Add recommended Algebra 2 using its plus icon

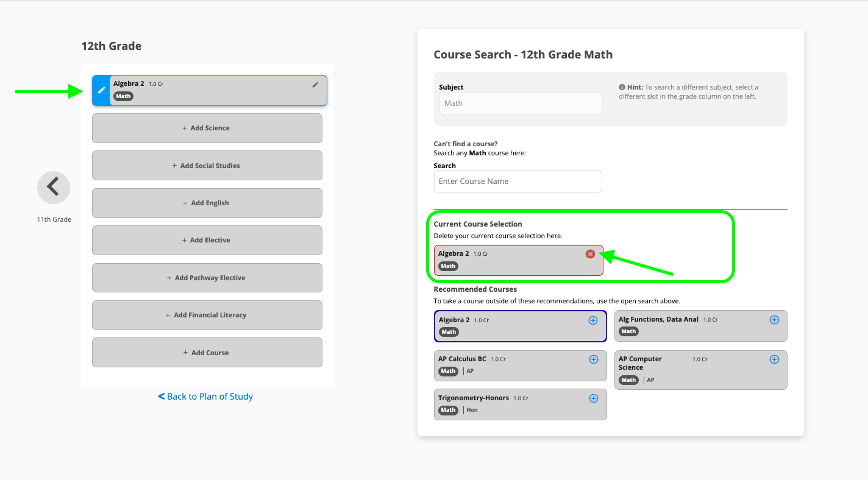[x=593, y=320]
